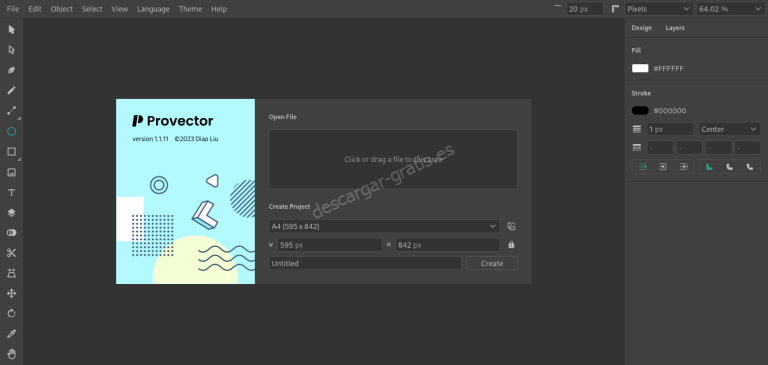
Task: Click the ruler units corner icon in top bar
Action: (615, 9)
